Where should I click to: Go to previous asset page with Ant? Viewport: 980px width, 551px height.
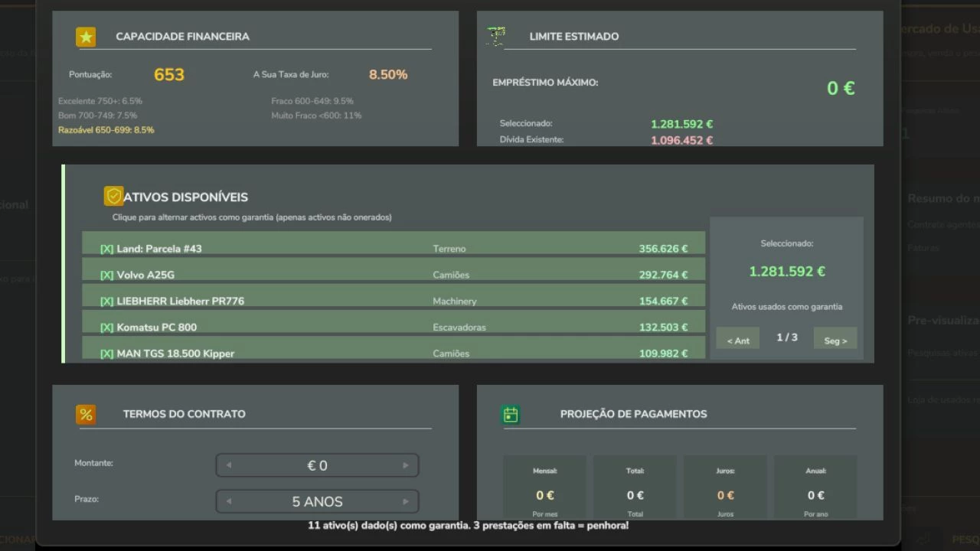click(x=738, y=338)
